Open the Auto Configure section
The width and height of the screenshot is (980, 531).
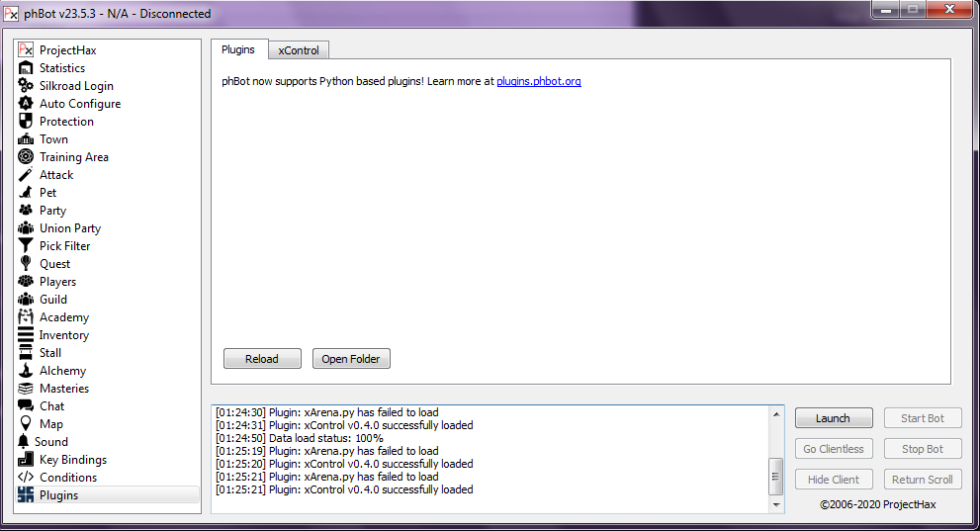pos(79,104)
